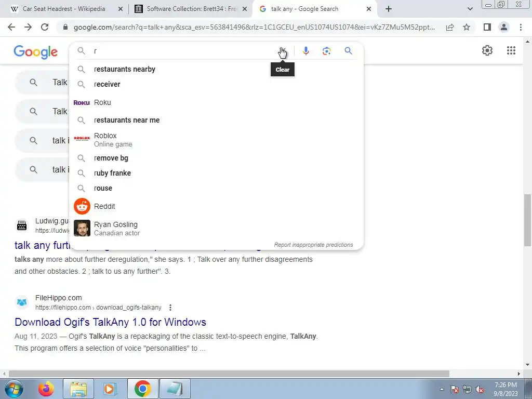Click the FileHippo.com site name
This screenshot has height=399, width=532.
pyautogui.click(x=58, y=298)
